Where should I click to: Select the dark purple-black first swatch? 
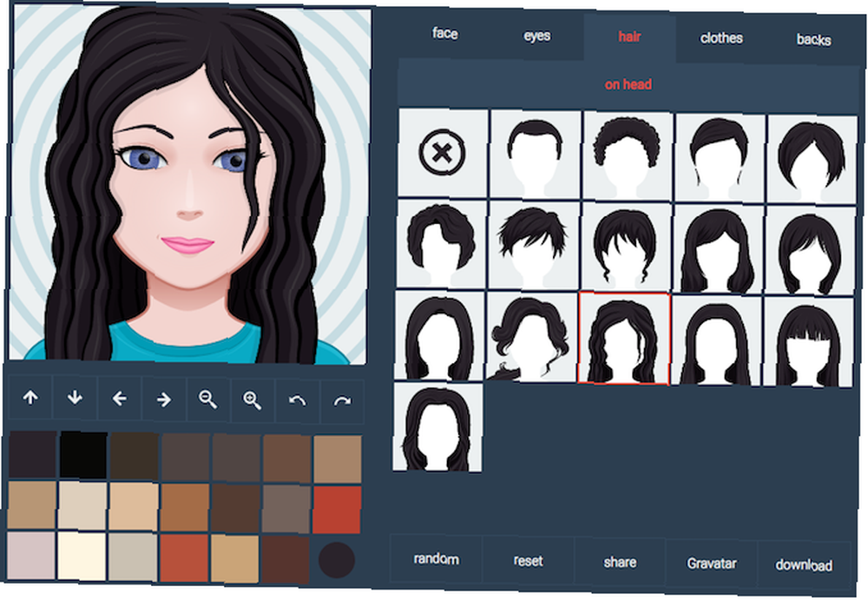(33, 454)
